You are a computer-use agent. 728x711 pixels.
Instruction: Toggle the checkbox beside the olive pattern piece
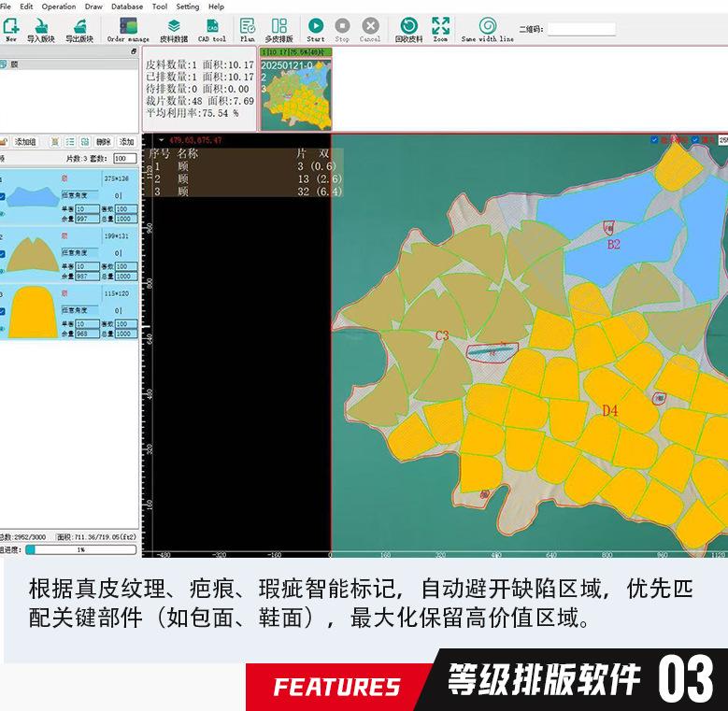pyautogui.click(x=3, y=253)
